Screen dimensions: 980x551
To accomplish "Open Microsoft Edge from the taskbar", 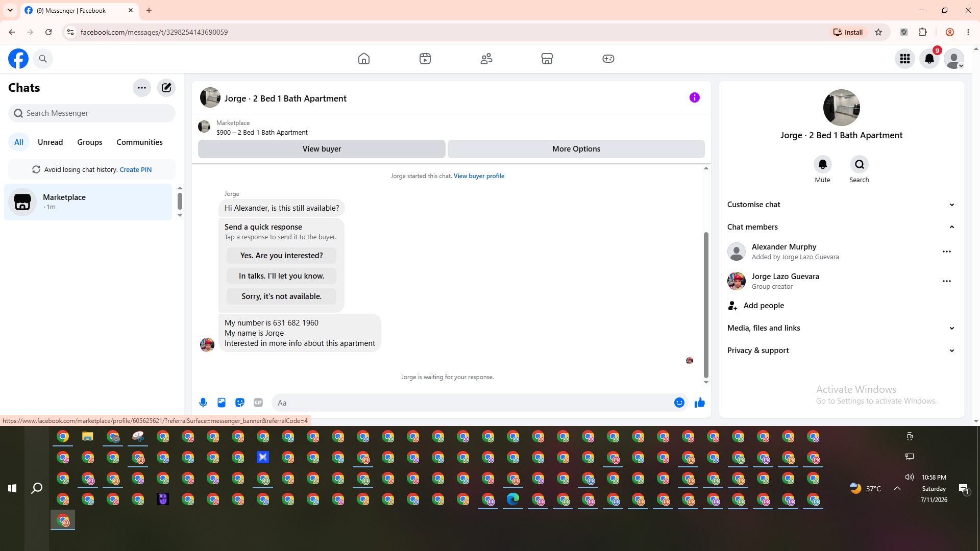I will point(513,499).
